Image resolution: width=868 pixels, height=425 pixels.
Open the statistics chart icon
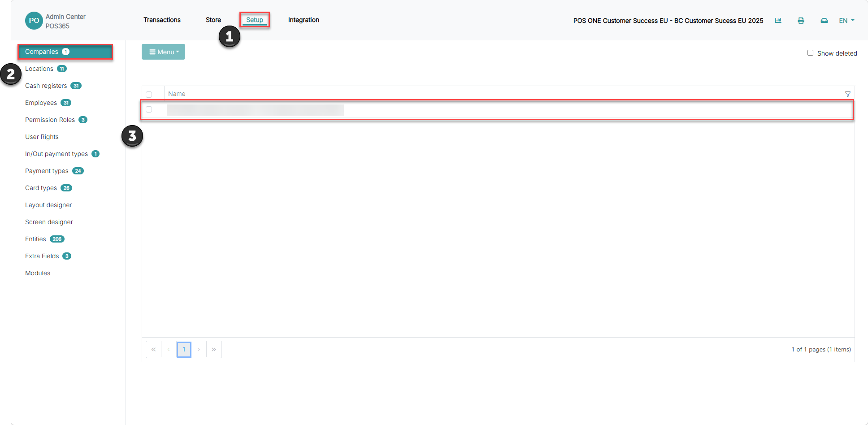(778, 21)
